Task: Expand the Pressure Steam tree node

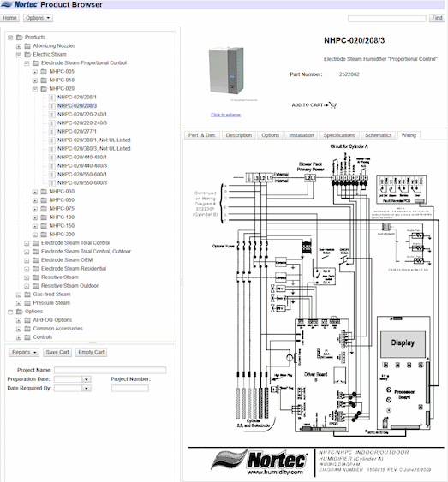Action: tap(19, 303)
